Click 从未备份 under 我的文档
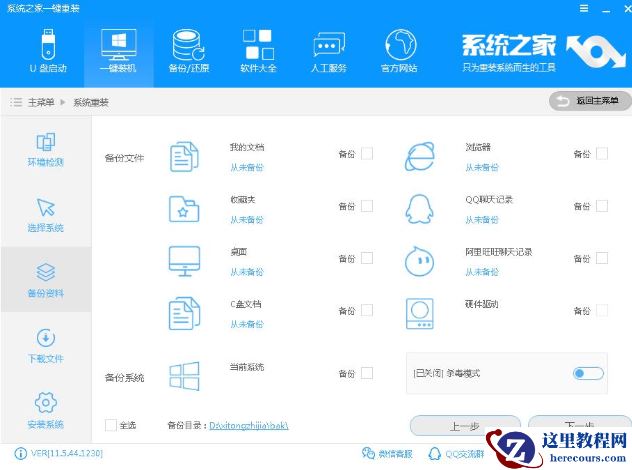This screenshot has width=632, height=470. pyautogui.click(x=247, y=167)
